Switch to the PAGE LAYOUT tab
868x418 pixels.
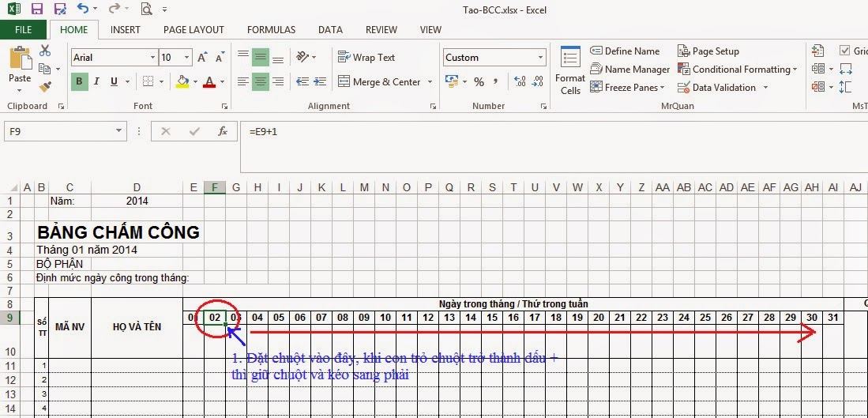[x=194, y=30]
